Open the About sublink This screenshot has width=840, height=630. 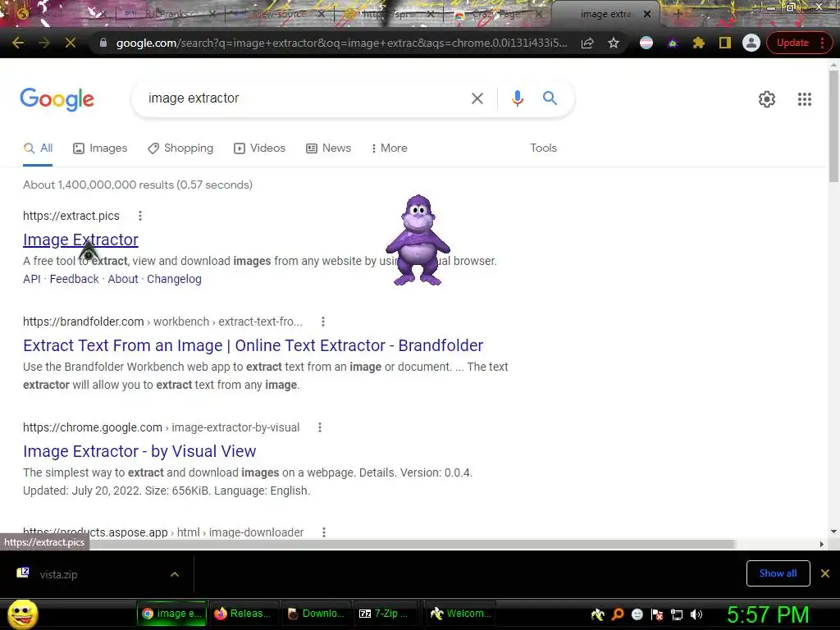(x=123, y=279)
